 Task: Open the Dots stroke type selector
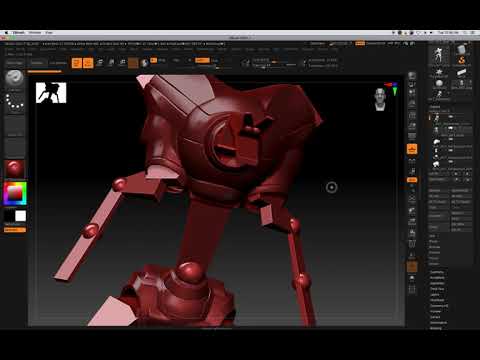coord(14,103)
